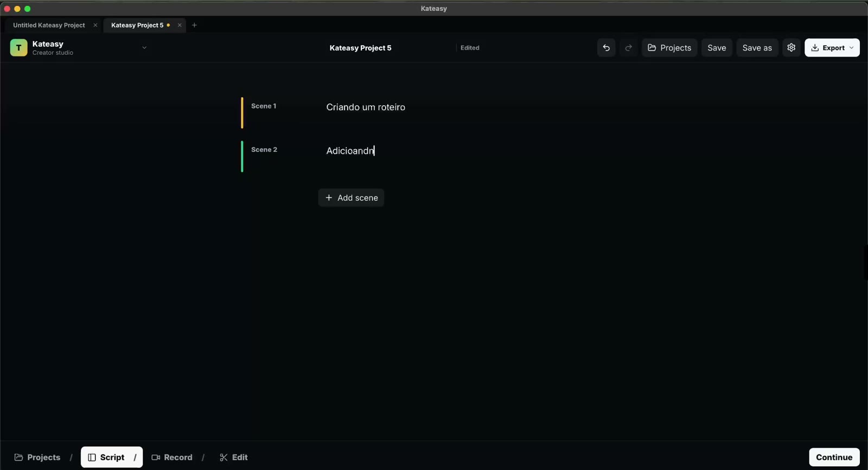Click the Save button
The height and width of the screenshot is (470, 868).
click(x=717, y=48)
